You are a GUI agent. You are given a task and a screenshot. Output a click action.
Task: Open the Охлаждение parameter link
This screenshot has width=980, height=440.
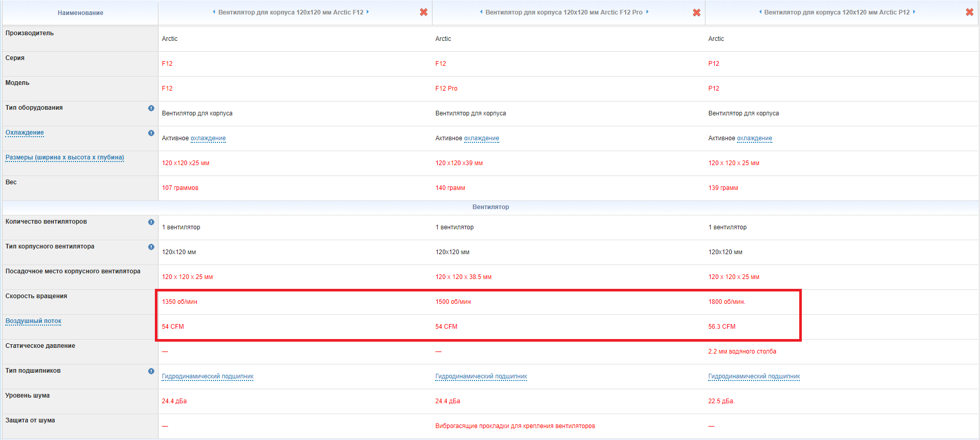[24, 133]
